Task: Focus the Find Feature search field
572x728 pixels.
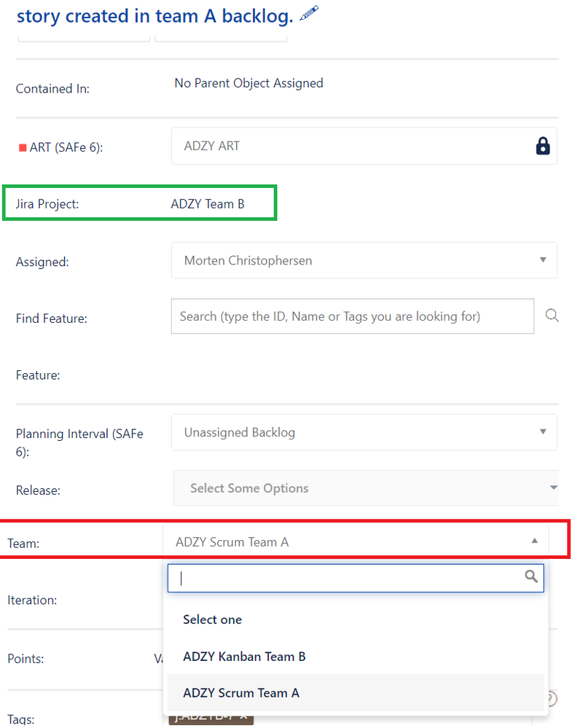Action: [x=353, y=316]
